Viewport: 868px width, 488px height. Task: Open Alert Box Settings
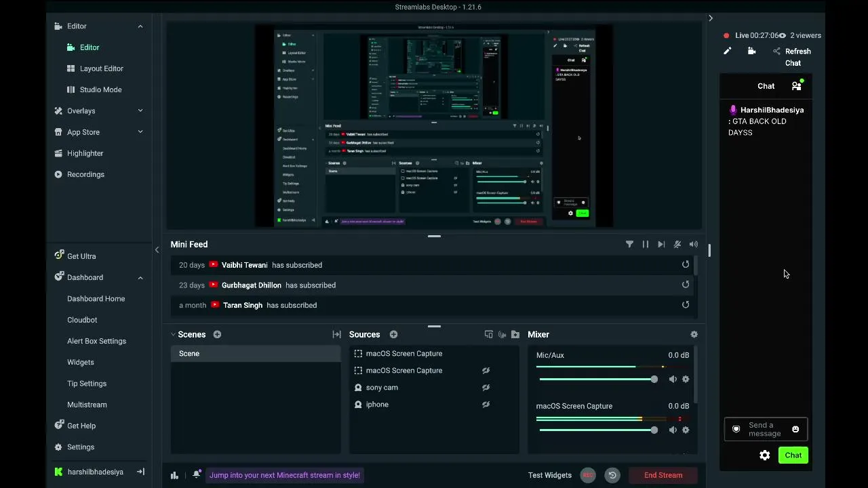tap(96, 341)
